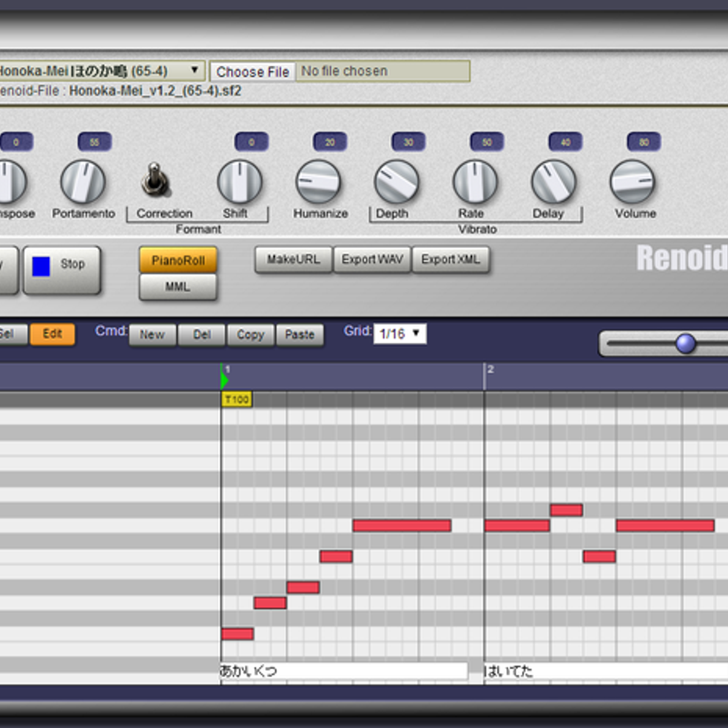Enable Edit mode in piano roll
This screenshot has height=728, width=728.
[53, 334]
